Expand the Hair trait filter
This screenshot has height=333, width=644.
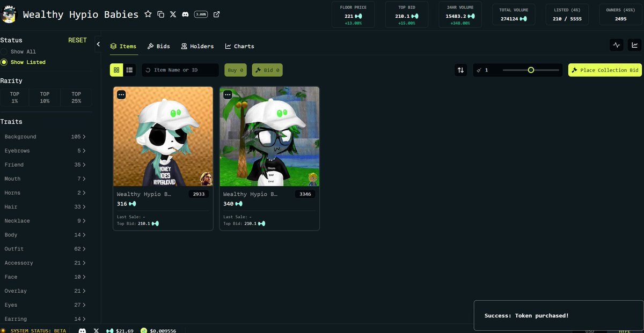45,206
